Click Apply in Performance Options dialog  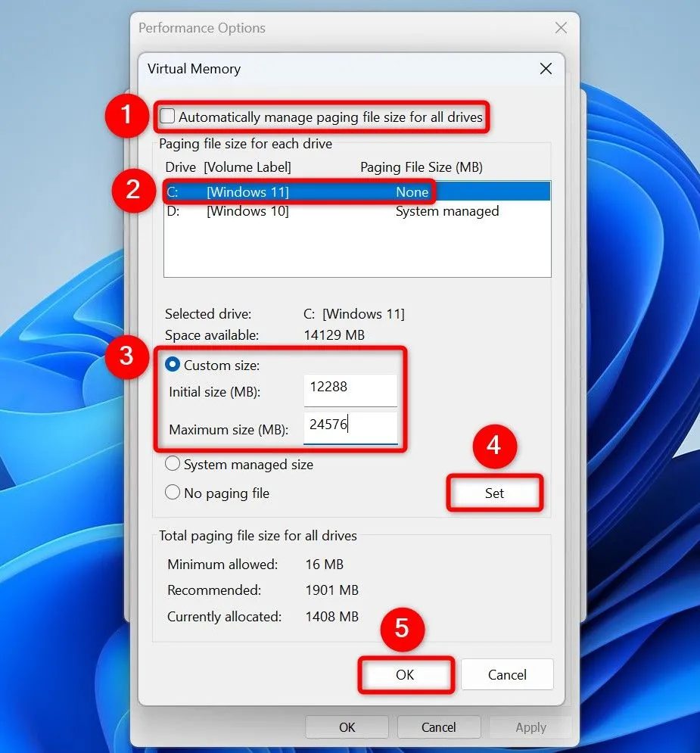(x=530, y=727)
